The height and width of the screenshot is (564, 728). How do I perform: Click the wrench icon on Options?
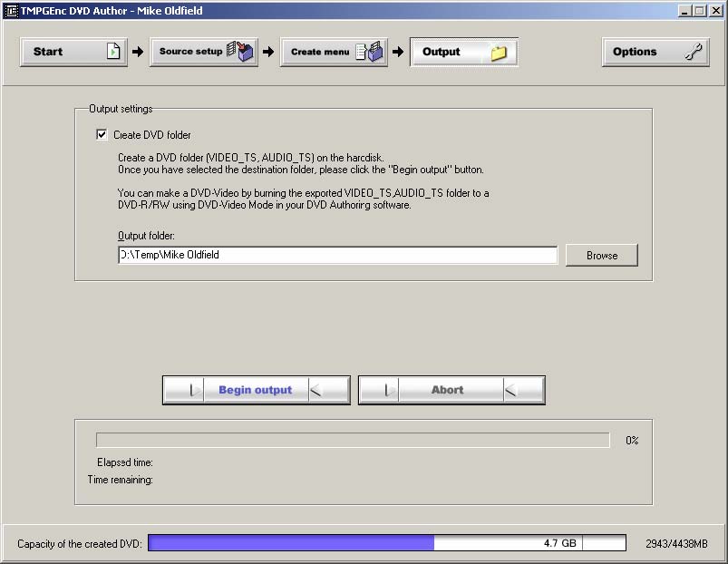click(x=694, y=52)
